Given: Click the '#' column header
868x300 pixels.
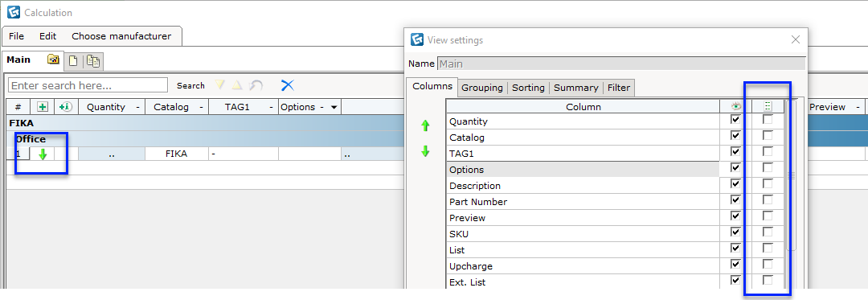Looking at the screenshot, I should click(x=18, y=107).
